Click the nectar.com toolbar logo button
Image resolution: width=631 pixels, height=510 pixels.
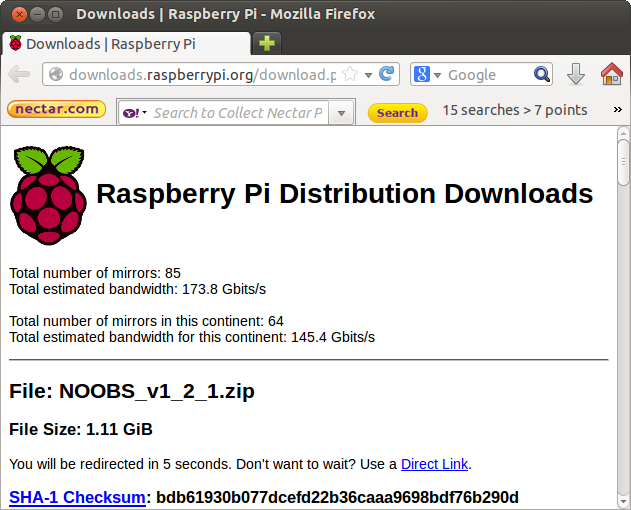pyautogui.click(x=57, y=109)
